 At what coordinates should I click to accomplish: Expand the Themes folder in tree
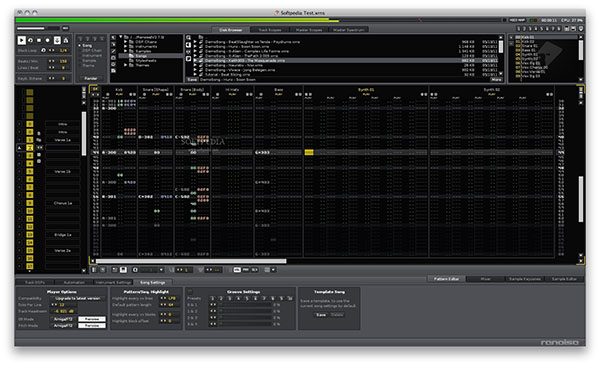pyautogui.click(x=126, y=65)
